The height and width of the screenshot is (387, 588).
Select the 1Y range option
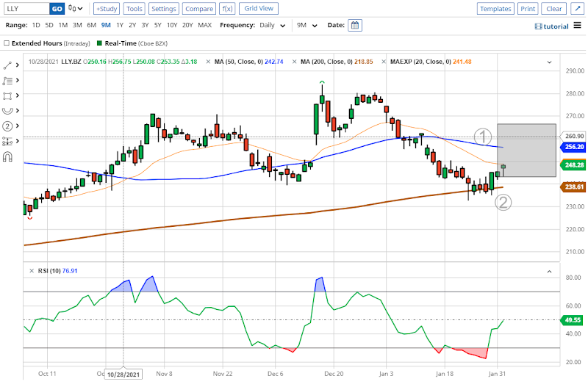[x=118, y=25]
